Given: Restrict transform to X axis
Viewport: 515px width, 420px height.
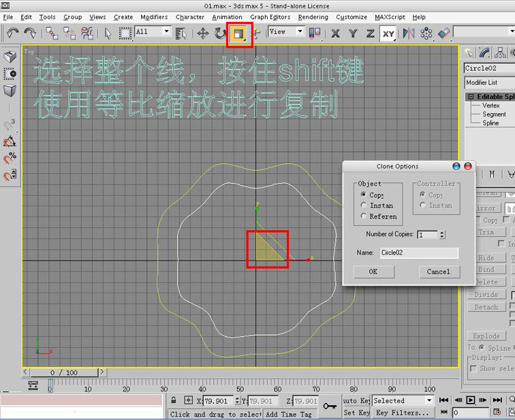Looking at the screenshot, I should 335,33.
